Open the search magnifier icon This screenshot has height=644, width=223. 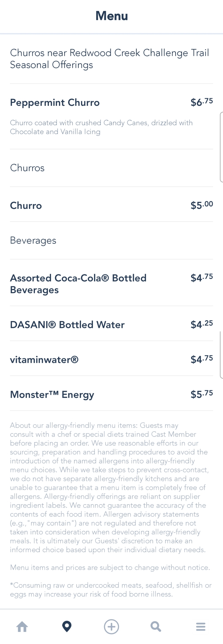click(x=156, y=627)
